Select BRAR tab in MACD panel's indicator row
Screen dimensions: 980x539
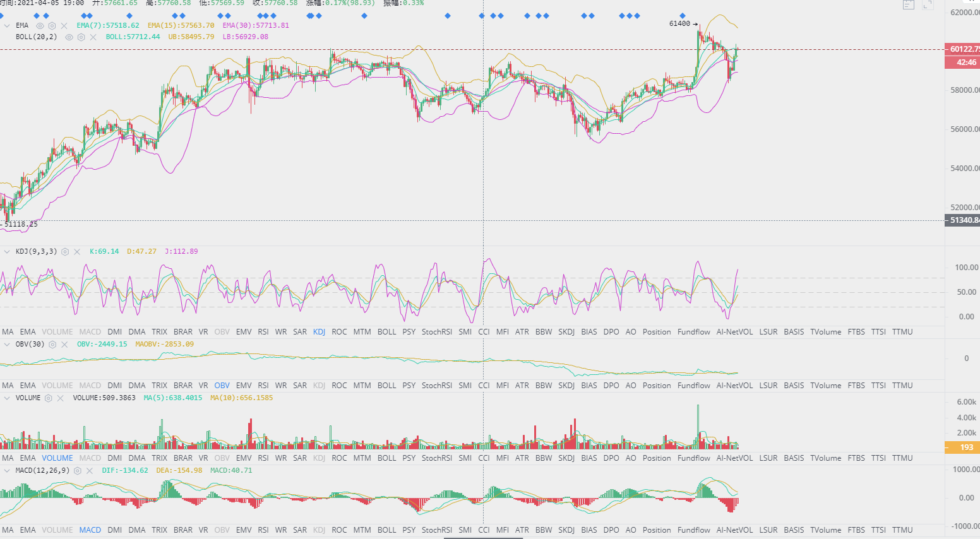click(x=183, y=530)
